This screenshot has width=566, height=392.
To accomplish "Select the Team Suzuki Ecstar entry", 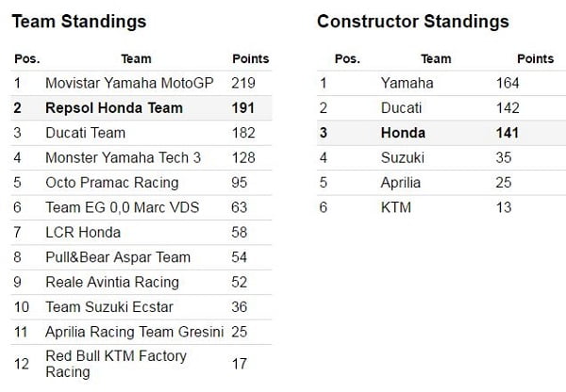I will pyautogui.click(x=109, y=306).
